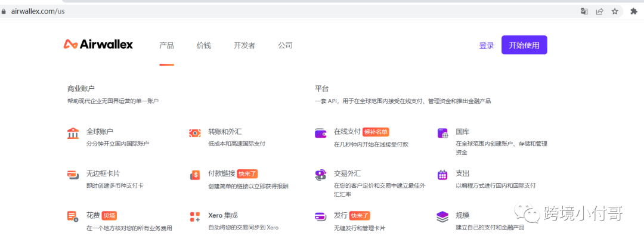The image size is (644, 242).
Task: Open the 在线支付 link
Action: [347, 132]
